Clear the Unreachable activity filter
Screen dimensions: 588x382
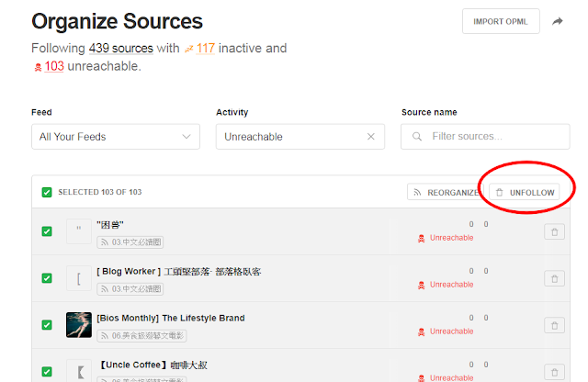[x=370, y=137]
